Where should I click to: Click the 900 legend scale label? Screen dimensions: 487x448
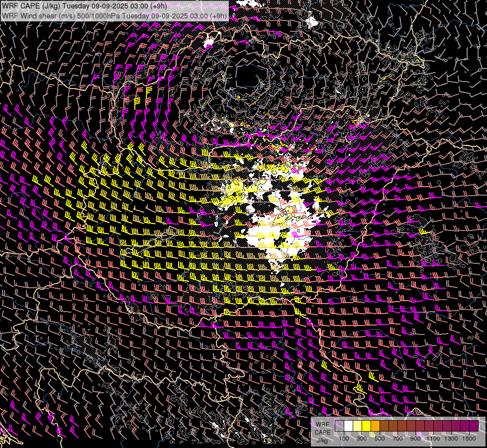(x=415, y=439)
